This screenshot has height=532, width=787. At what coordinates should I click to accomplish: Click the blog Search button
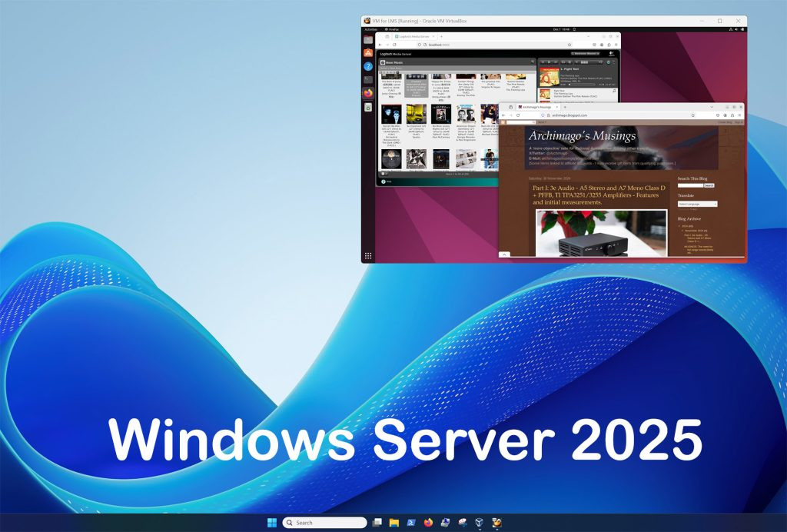[x=709, y=185]
